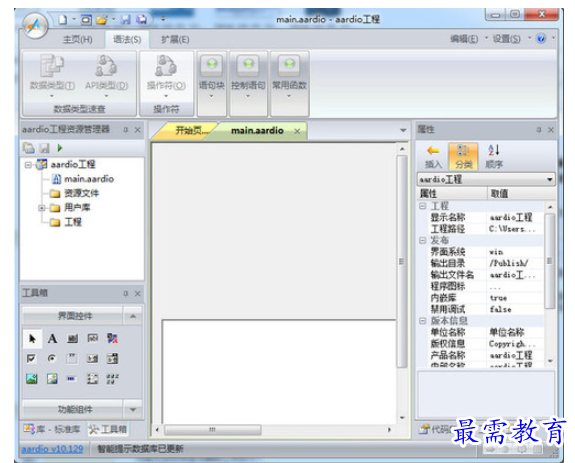Select the combo box control icon
Screen dimensions: 575x463
coord(92,359)
